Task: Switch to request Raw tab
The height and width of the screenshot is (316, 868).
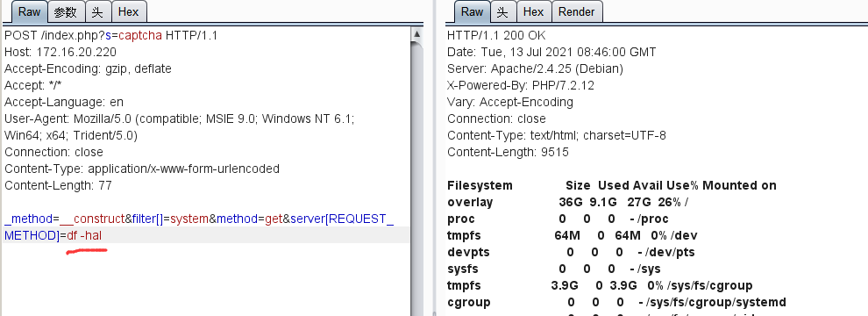Action: tap(29, 11)
